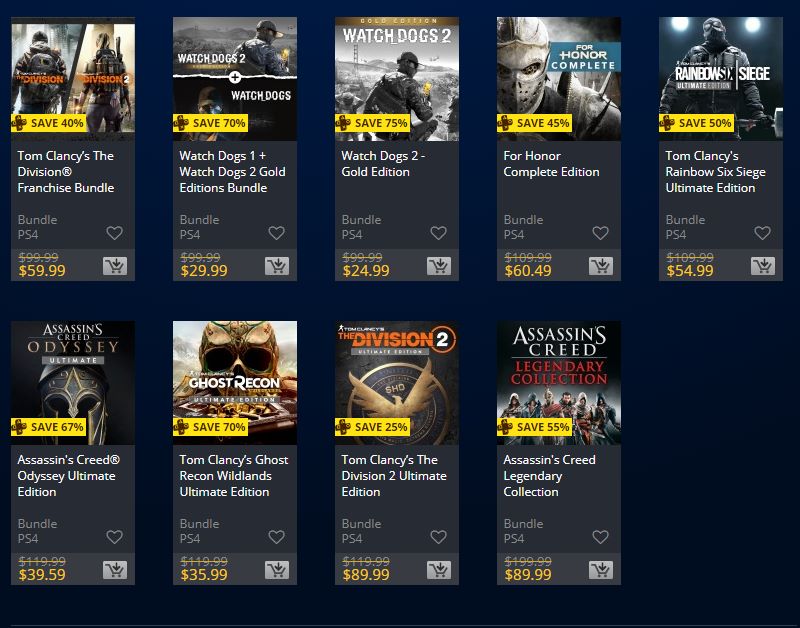Select Assassin's Creed Legendary Collection cover art

[559, 383]
